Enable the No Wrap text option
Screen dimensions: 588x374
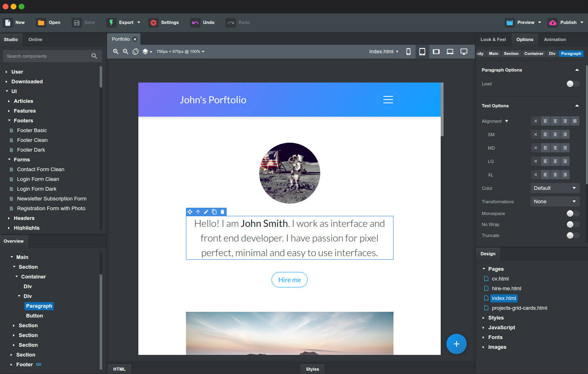[x=573, y=224]
